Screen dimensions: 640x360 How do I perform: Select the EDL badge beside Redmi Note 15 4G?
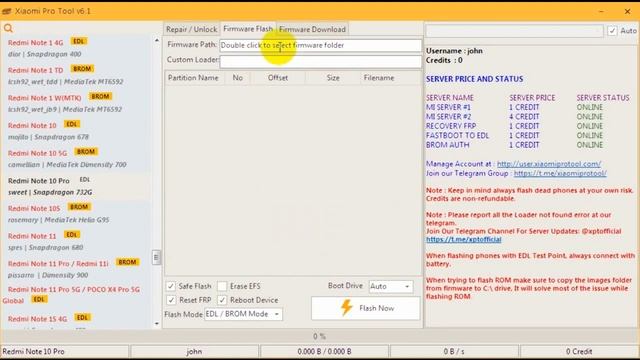pyautogui.click(x=82, y=318)
